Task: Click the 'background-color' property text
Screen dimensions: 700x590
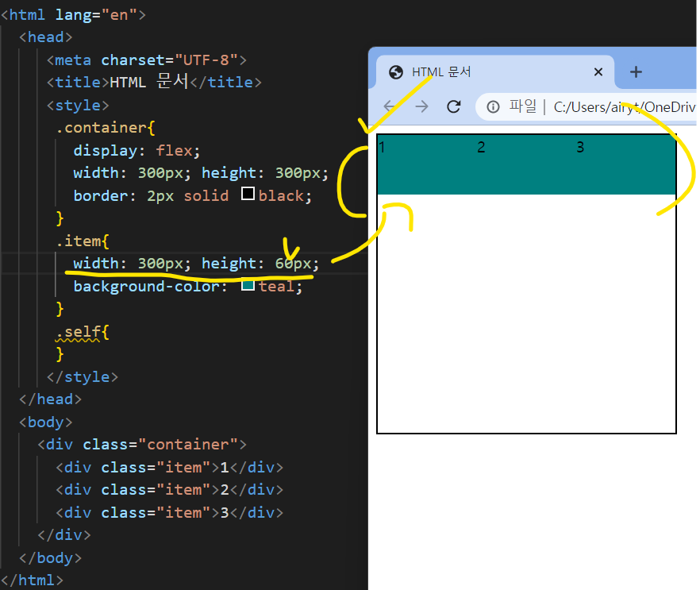Action: 146,287
